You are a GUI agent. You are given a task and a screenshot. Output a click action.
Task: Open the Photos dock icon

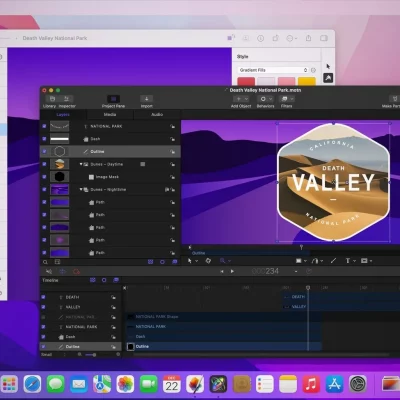[125, 384]
